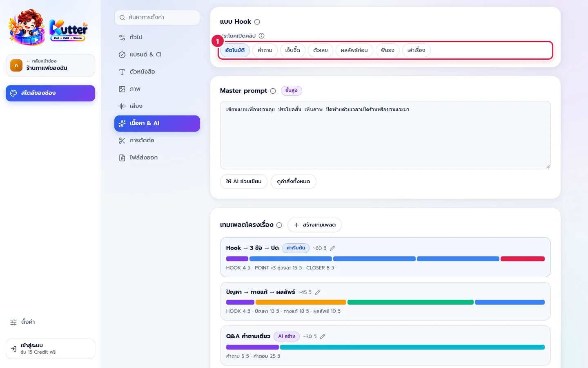Click the scissors icon for การตัดต่อ
Screen dimensions: 588x368
pos(122,141)
